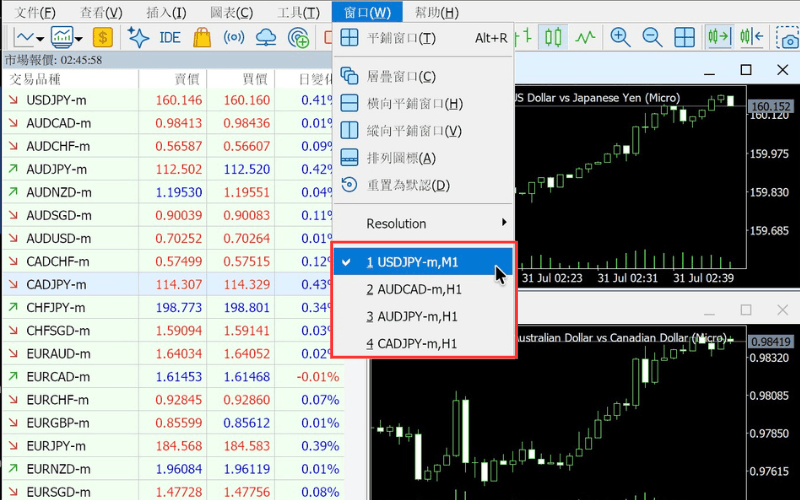Choose 平鋪窗口(T) tile windows
800x500 pixels.
pyautogui.click(x=423, y=38)
